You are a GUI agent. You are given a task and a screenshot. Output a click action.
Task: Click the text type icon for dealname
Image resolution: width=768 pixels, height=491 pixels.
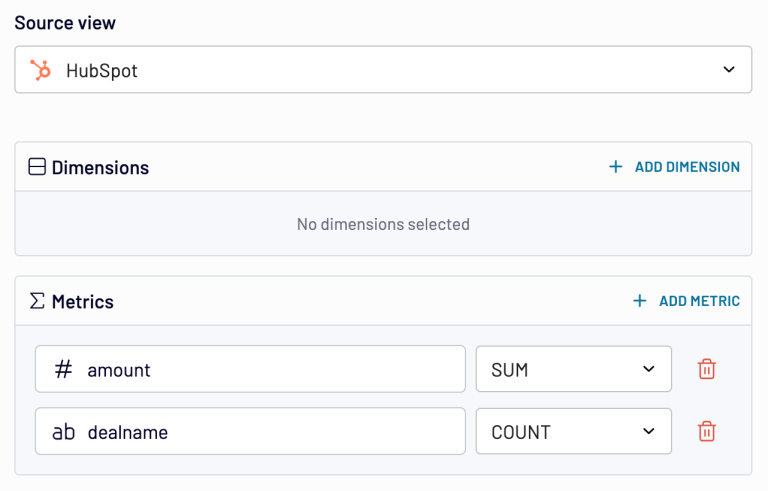pyautogui.click(x=63, y=432)
